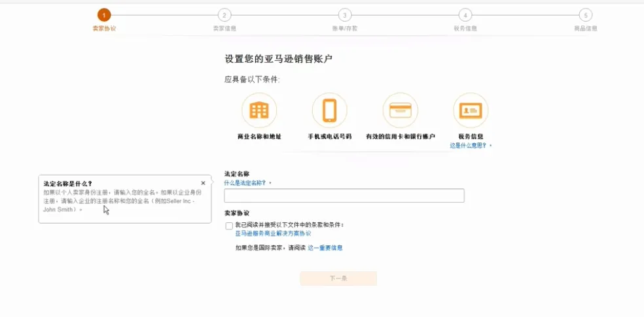
Task: Select the 税务信息 step label in progress bar
Action: (465, 29)
